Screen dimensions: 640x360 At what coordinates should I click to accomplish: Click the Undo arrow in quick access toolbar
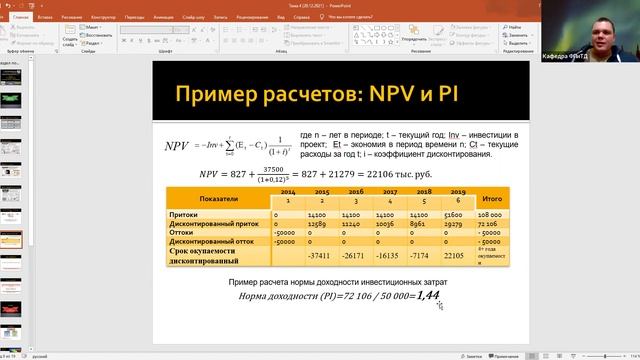(8, 6)
